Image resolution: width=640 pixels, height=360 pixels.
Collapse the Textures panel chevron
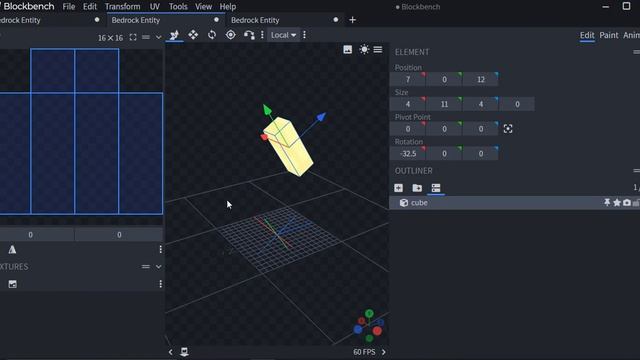(158, 267)
